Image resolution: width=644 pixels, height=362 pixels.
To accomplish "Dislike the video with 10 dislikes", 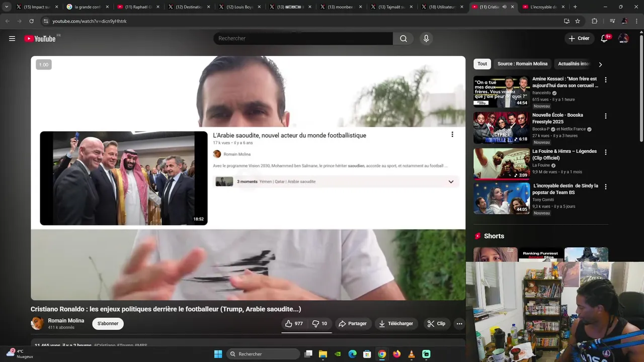I will 319,324.
